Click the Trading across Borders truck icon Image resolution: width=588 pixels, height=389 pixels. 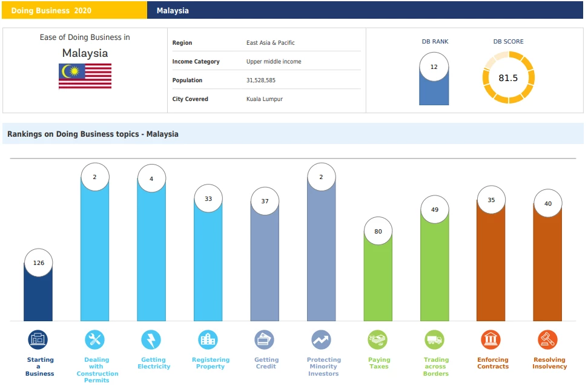(435, 339)
